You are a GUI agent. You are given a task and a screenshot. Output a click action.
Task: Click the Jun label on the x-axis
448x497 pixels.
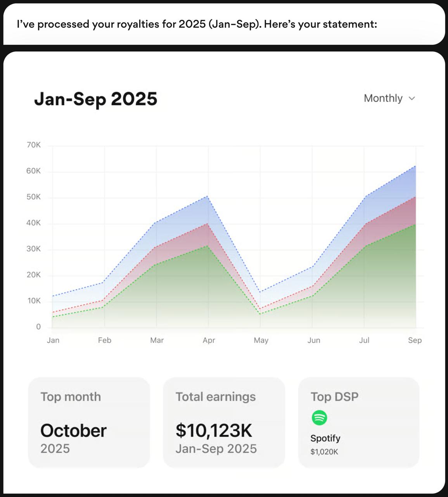(314, 340)
